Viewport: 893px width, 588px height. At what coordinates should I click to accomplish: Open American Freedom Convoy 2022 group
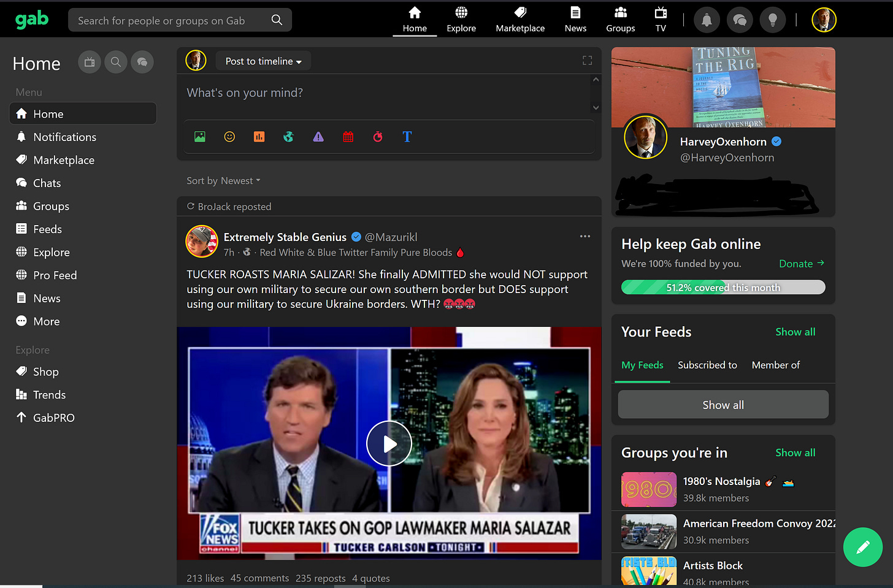(x=724, y=532)
